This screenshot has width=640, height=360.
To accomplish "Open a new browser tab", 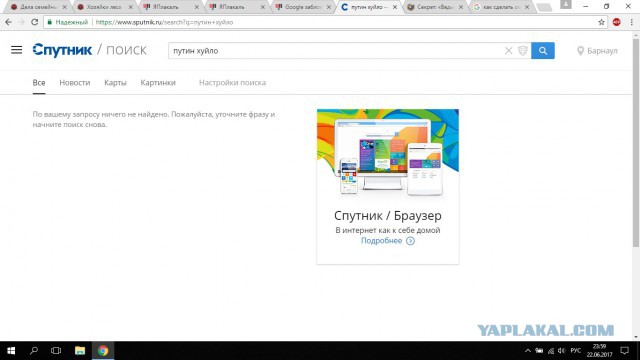I will coord(544,7).
